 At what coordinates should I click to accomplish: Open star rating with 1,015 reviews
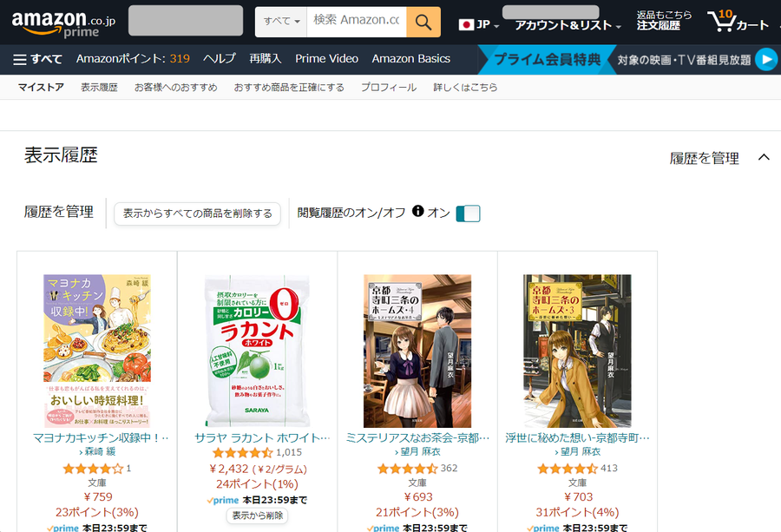click(243, 453)
